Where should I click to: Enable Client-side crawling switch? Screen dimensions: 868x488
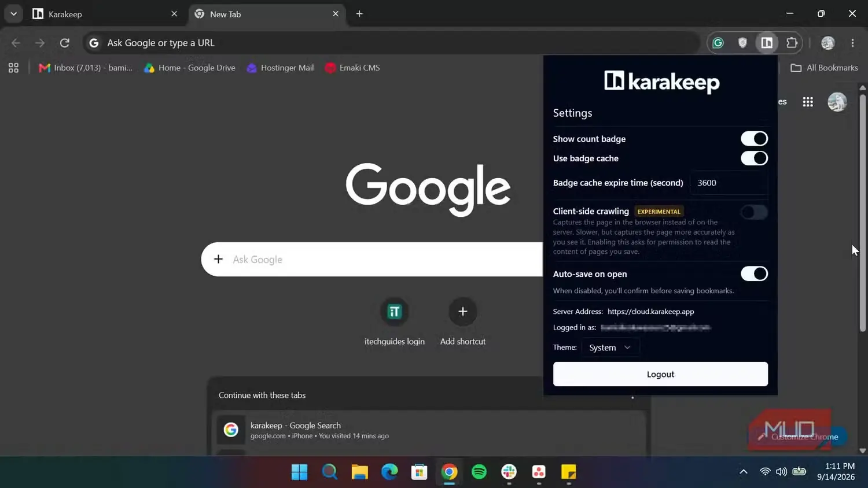[x=754, y=212]
